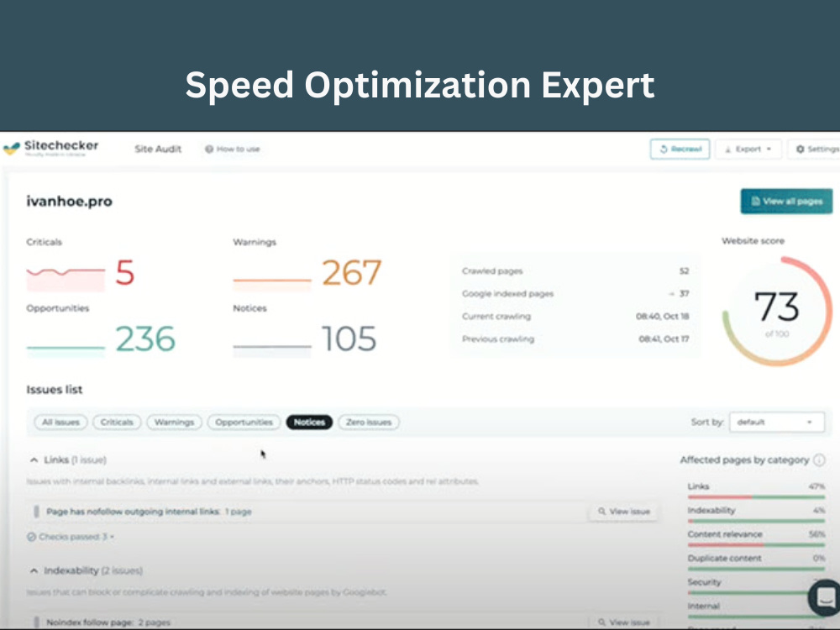Collapse the Indexability issue group
This screenshot has width=840, height=630.
pos(34,570)
